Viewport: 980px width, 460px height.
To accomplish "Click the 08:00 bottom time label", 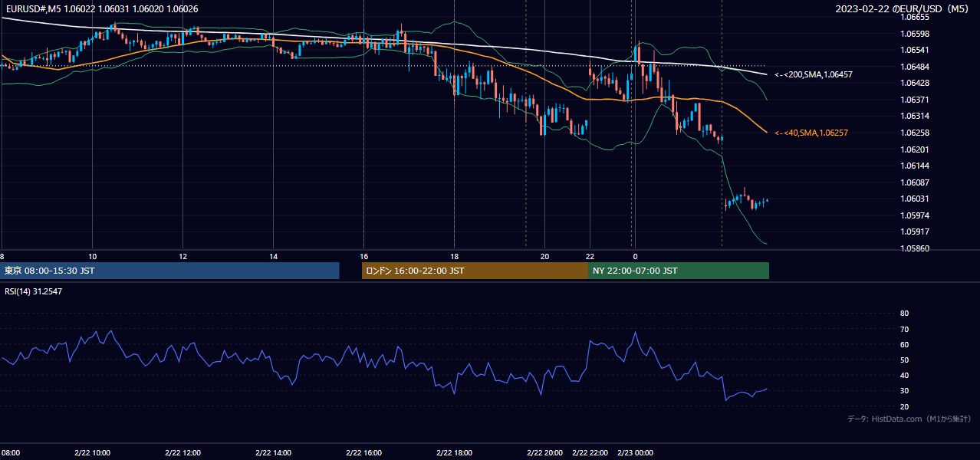I will tap(10, 452).
